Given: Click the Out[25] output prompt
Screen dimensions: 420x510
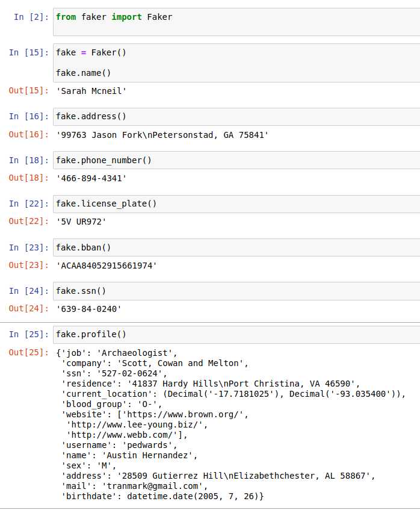Looking at the screenshot, I should click(26, 352).
